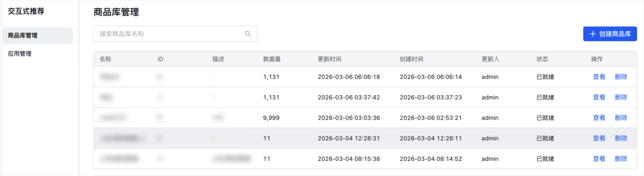Click update time 2026-03-06 03:37:42
Viewport: 644px width, 176px height.
349,97
